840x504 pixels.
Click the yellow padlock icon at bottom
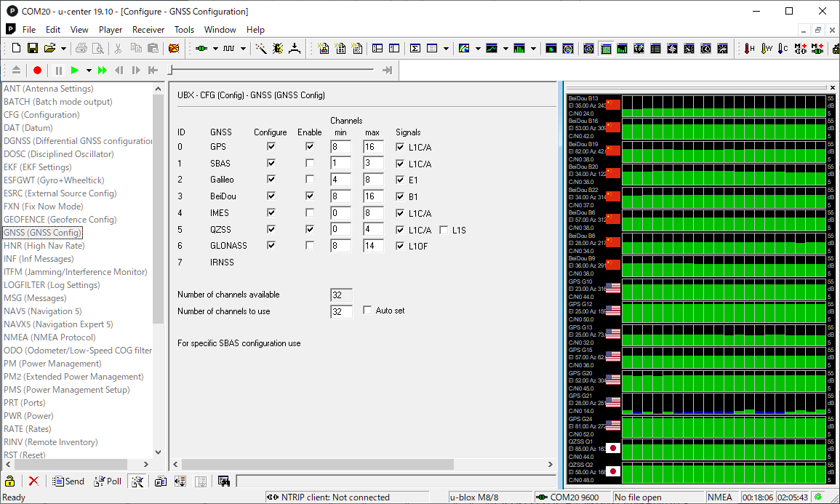coord(9,481)
